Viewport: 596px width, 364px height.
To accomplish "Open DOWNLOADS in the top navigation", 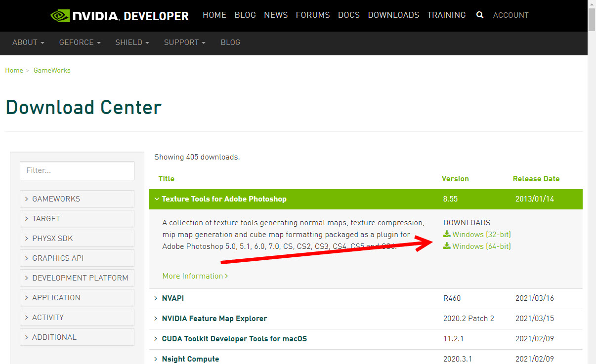I will pos(393,15).
